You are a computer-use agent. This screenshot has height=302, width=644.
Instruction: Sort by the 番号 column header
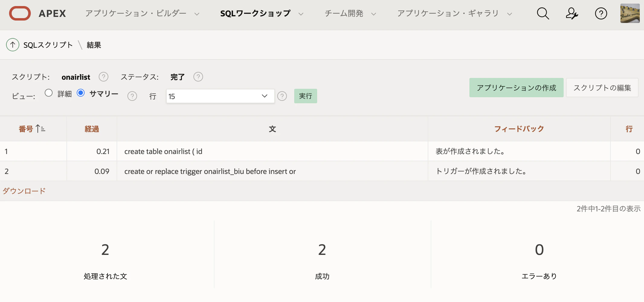pos(26,129)
